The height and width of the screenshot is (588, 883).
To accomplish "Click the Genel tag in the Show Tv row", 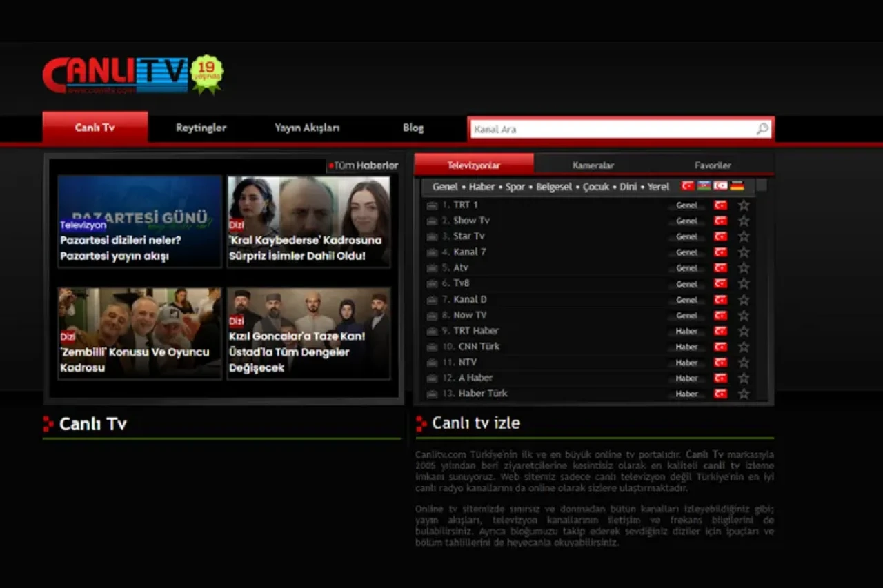I will coord(686,221).
